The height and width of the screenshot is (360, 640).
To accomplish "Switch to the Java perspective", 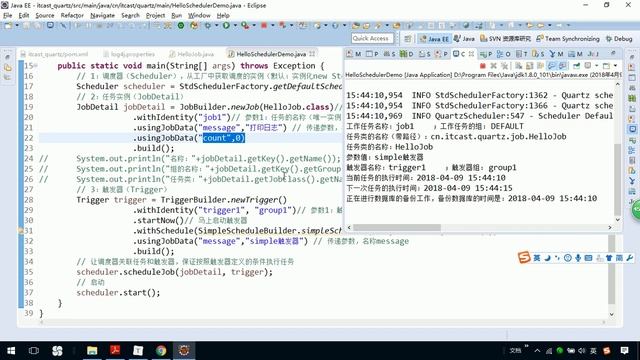I will 464,39.
